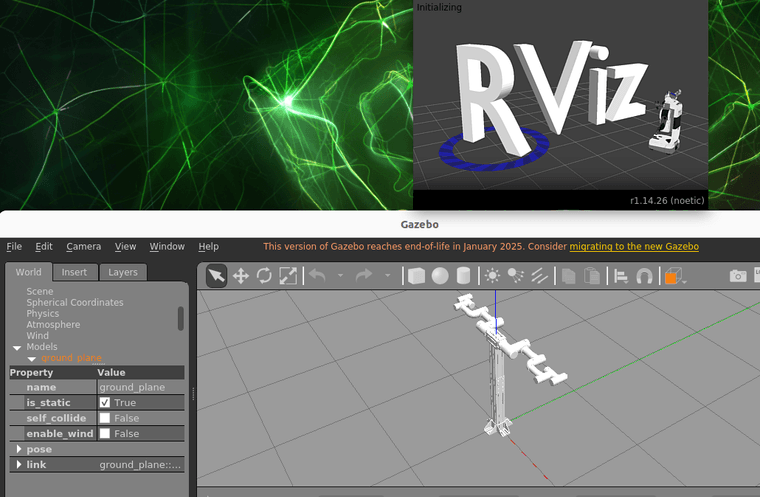The width and height of the screenshot is (760, 497).
Task: Activate the Scale mode tool
Action: (x=288, y=276)
